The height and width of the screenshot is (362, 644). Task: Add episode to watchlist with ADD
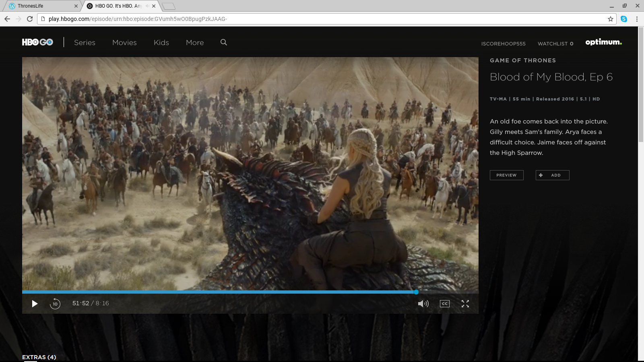coord(552,175)
